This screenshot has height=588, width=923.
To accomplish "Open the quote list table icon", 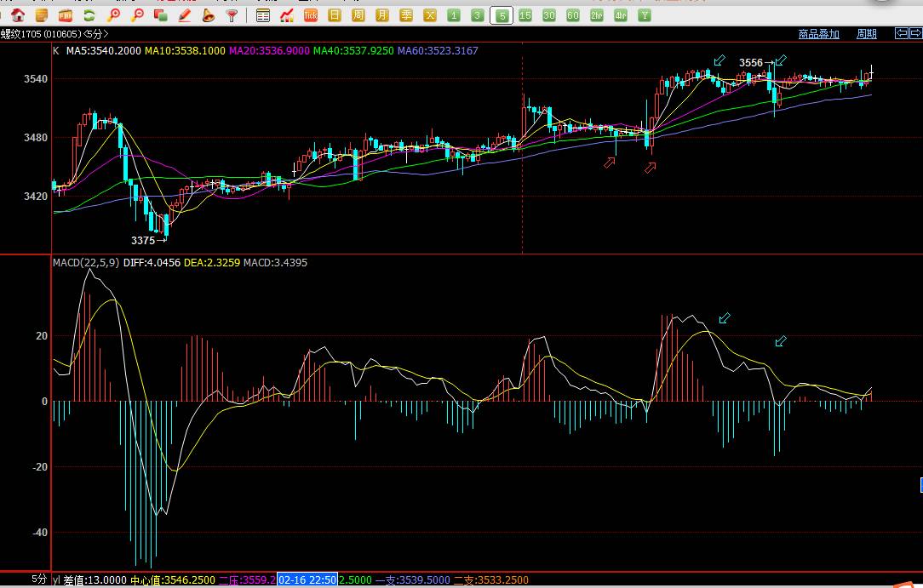I will point(263,15).
